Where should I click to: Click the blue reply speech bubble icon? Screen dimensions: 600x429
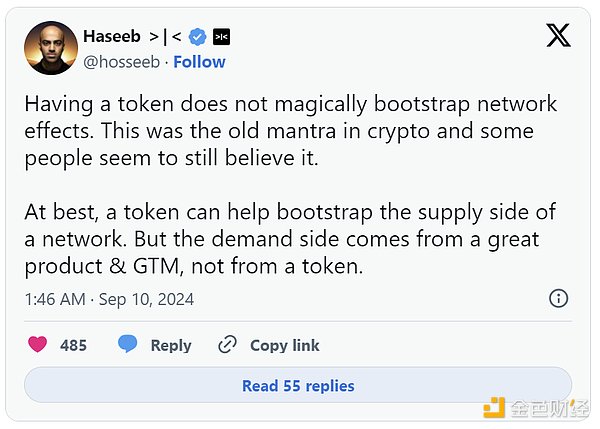point(127,345)
